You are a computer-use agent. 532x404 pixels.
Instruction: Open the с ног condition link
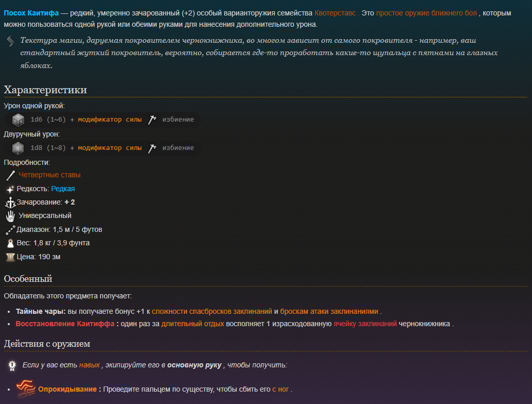pos(281,390)
